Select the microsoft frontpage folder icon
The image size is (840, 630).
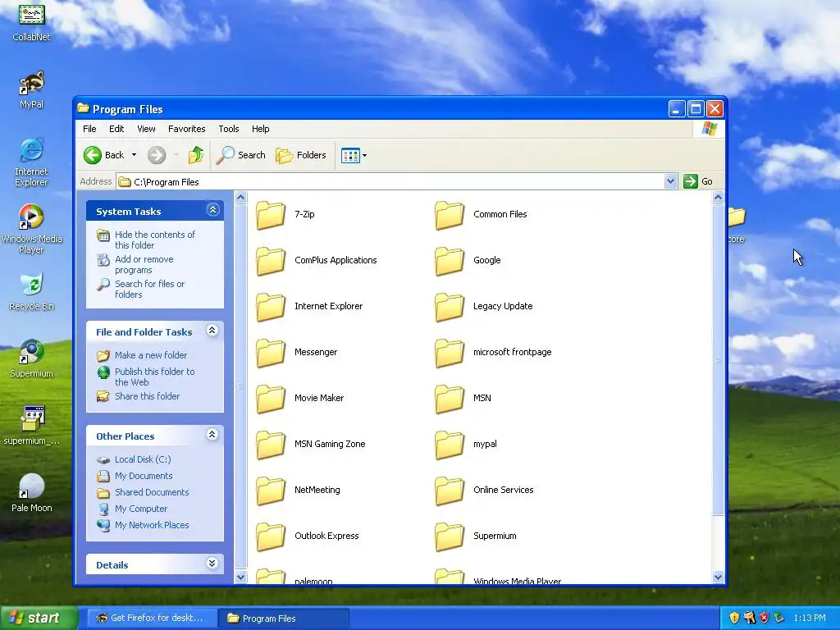click(450, 353)
